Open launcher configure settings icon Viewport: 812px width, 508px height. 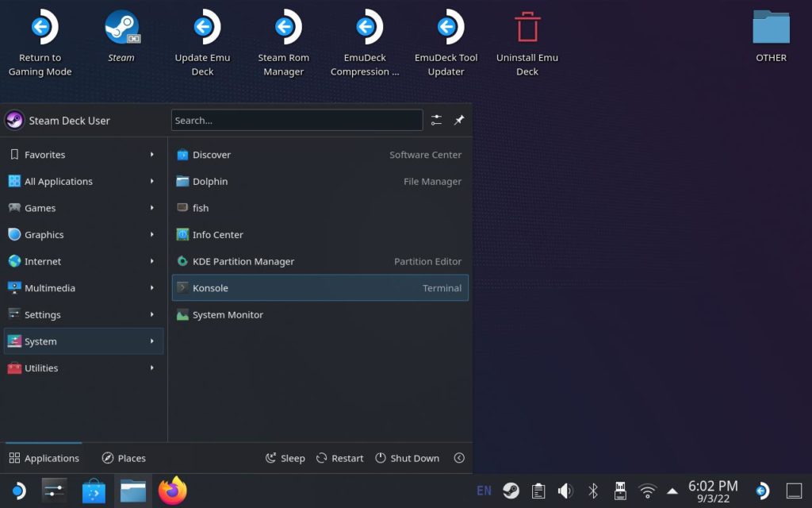tap(437, 121)
